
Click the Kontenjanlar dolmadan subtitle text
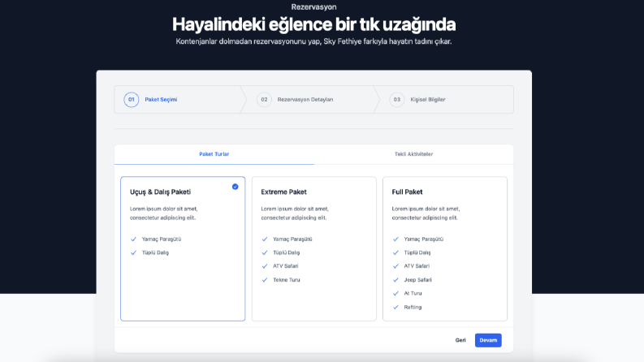tap(313, 41)
